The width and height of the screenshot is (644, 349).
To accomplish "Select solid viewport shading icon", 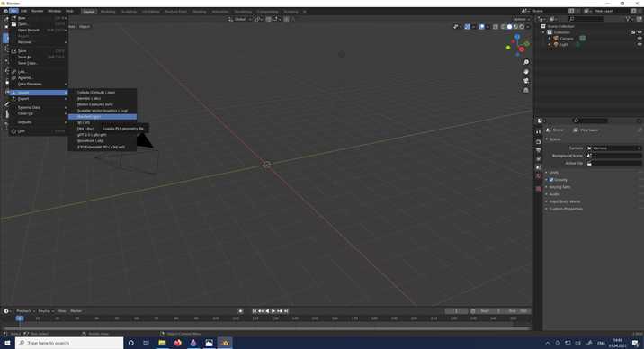I will [509, 27].
